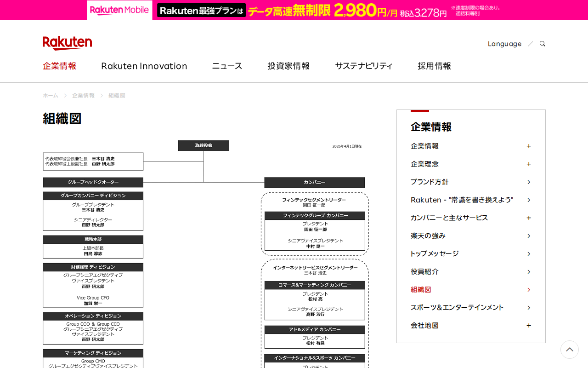
Task: Go to ホーム breadcrumb link
Action: click(x=51, y=96)
